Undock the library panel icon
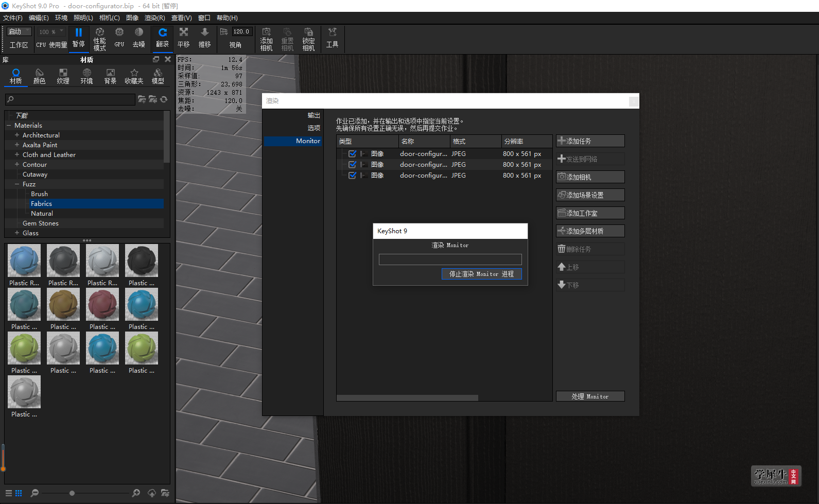This screenshot has width=819, height=504. click(x=156, y=59)
